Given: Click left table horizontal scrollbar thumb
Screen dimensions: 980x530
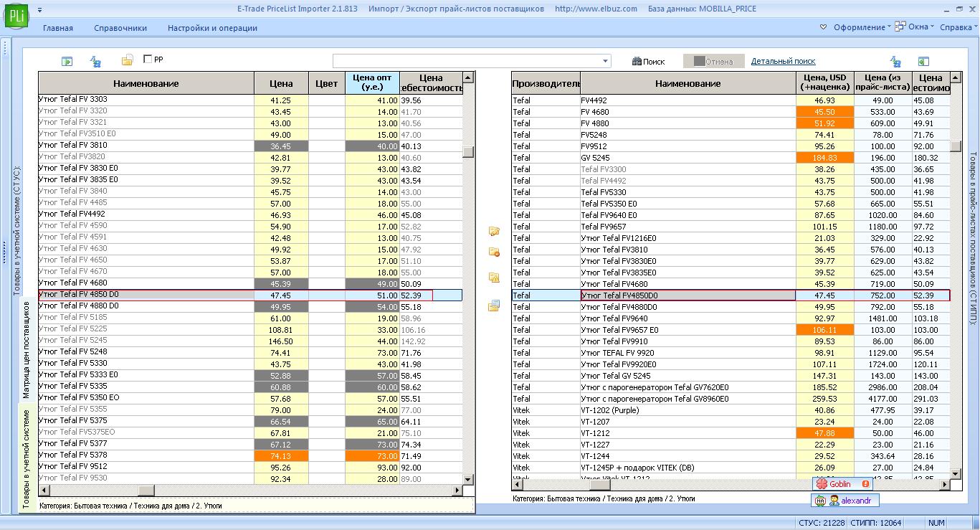Looking at the screenshot, I should pos(146,491).
